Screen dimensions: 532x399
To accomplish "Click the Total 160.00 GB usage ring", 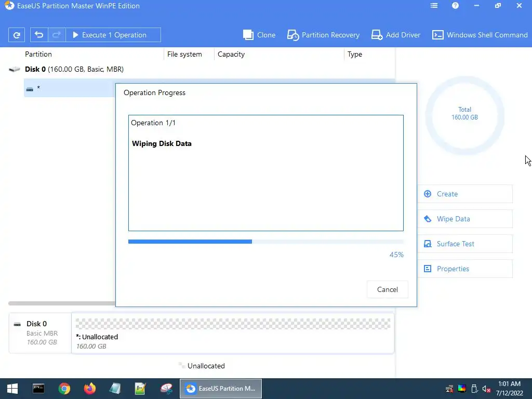I will tap(465, 116).
